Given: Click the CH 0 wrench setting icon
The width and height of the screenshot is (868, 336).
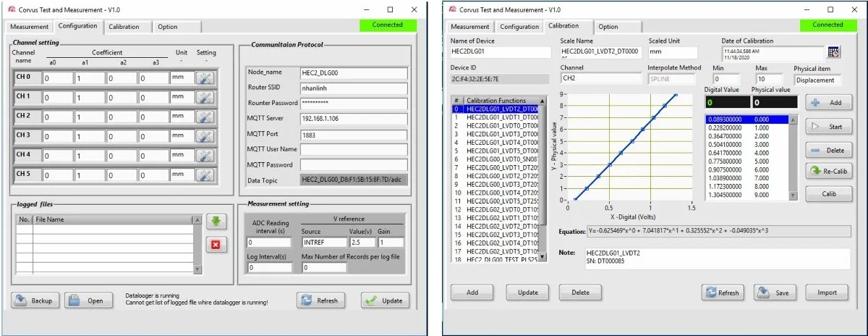Looking at the screenshot, I should click(205, 78).
